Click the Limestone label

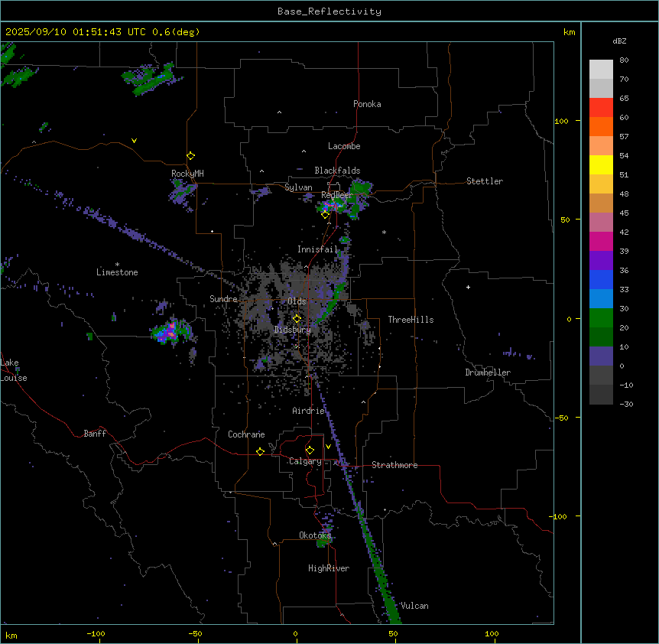(117, 272)
